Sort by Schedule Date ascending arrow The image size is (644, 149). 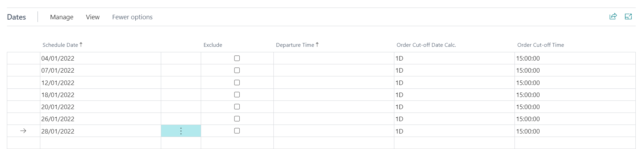click(x=81, y=45)
